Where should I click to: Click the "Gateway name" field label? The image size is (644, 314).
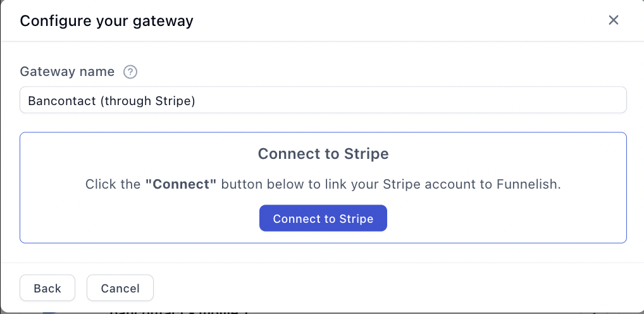(67, 72)
